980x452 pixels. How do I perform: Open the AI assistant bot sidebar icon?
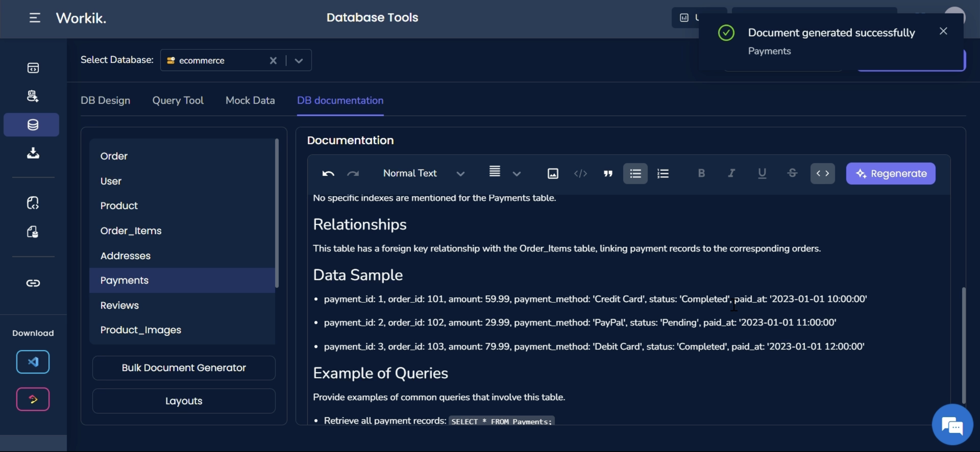pos(33,96)
